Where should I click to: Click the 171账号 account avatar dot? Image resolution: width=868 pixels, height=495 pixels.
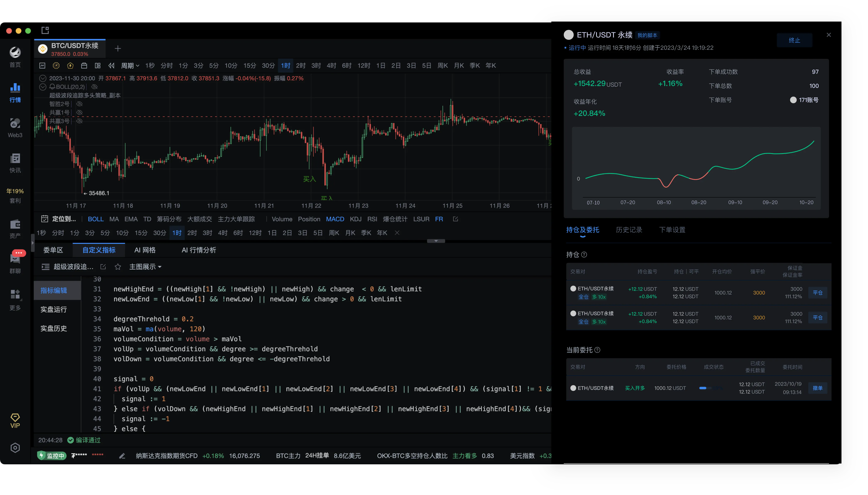pos(793,100)
